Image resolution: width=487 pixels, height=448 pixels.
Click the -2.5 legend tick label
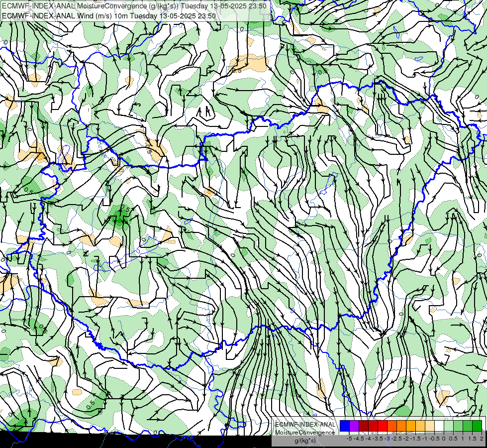(x=396, y=439)
